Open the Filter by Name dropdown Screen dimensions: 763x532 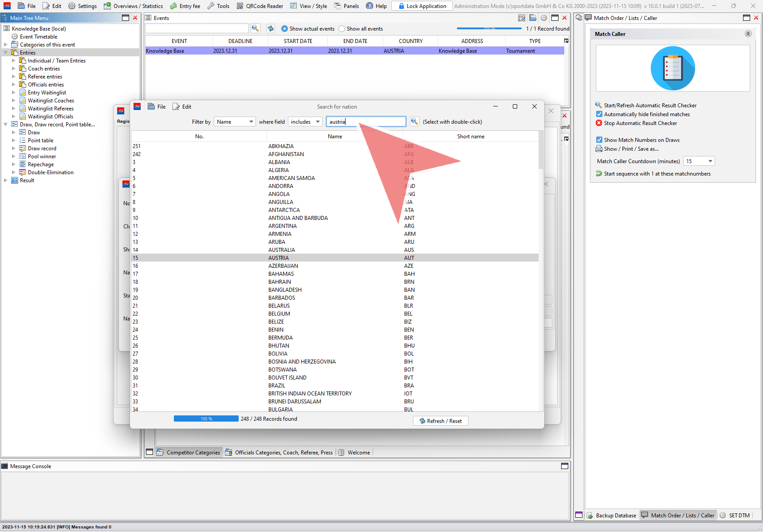coord(235,121)
